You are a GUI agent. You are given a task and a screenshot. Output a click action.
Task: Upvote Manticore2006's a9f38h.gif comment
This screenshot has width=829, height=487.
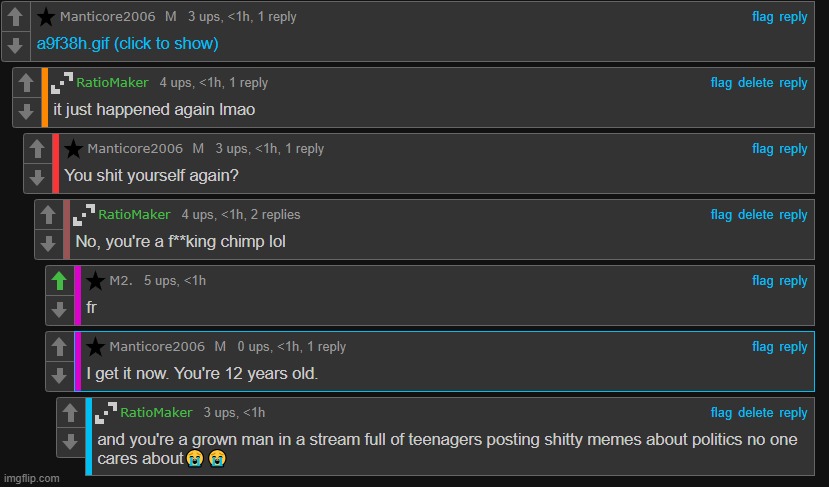pos(14,17)
